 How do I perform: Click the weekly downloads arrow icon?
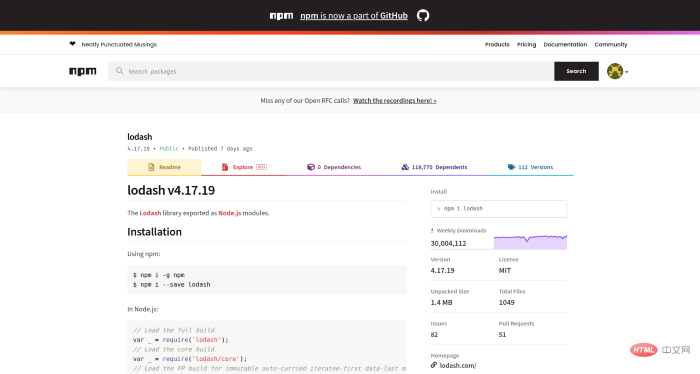(432, 230)
